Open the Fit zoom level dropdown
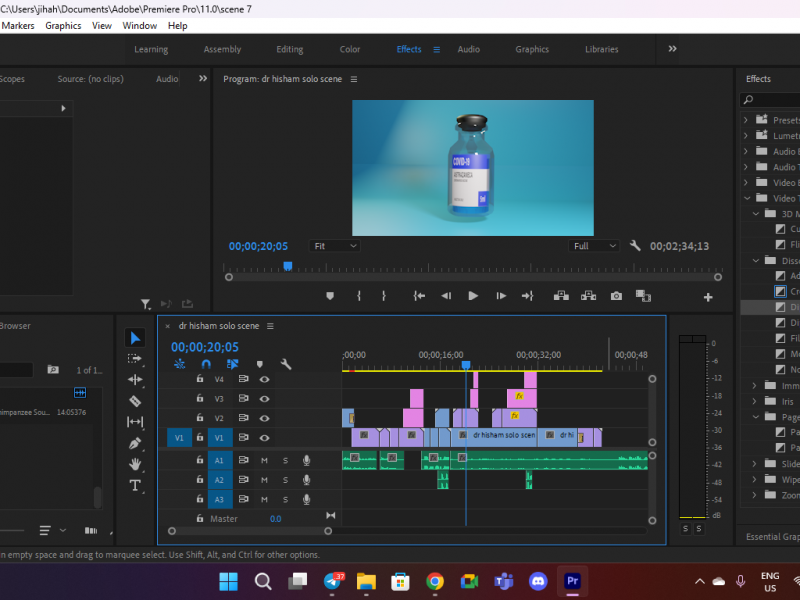The height and width of the screenshot is (600, 800). [x=334, y=246]
